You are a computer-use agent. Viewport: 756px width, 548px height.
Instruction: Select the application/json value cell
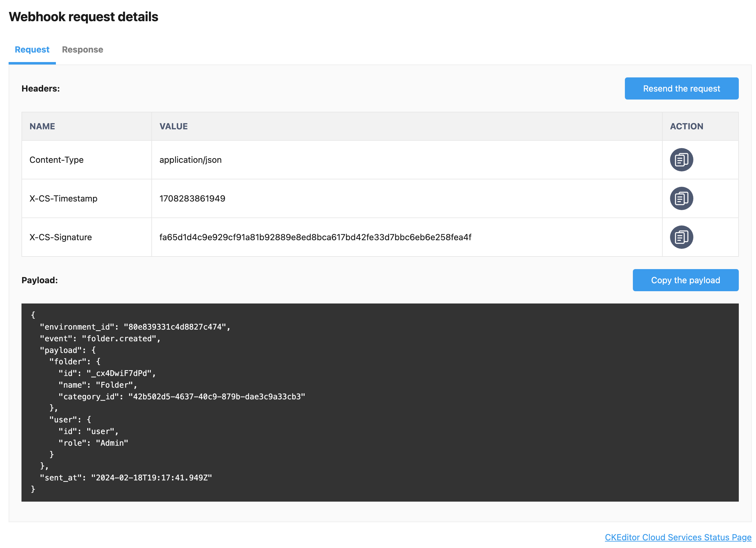coord(407,160)
